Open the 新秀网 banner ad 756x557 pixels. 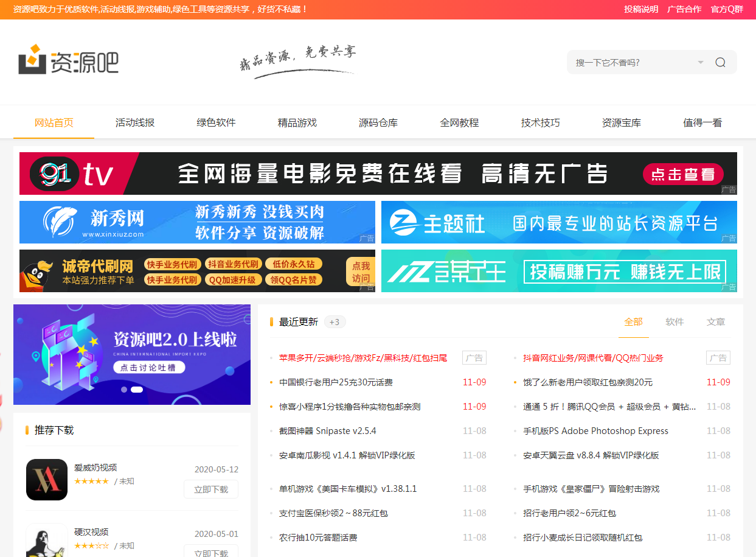pyautogui.click(x=197, y=222)
